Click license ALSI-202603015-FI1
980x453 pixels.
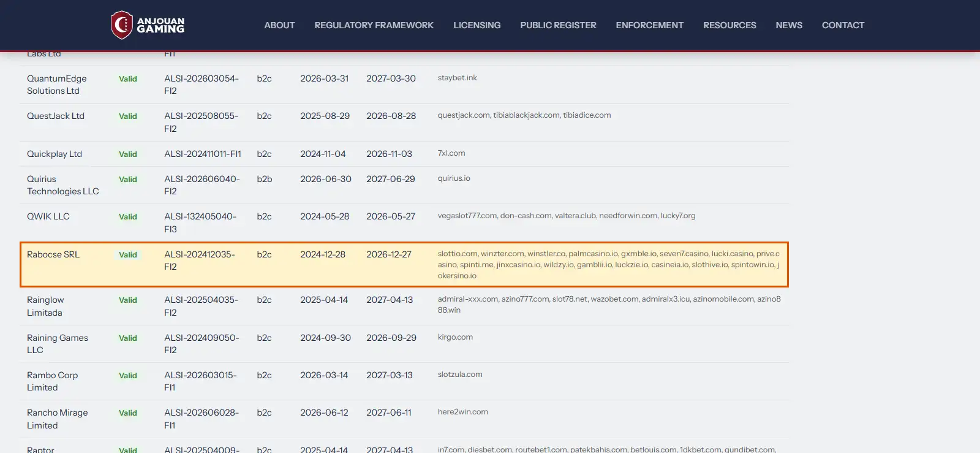(200, 381)
